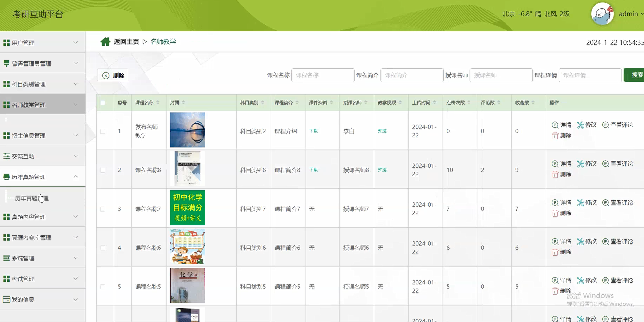Click 预览 link in 发布名师教学 row
644x322 pixels.
point(382,131)
